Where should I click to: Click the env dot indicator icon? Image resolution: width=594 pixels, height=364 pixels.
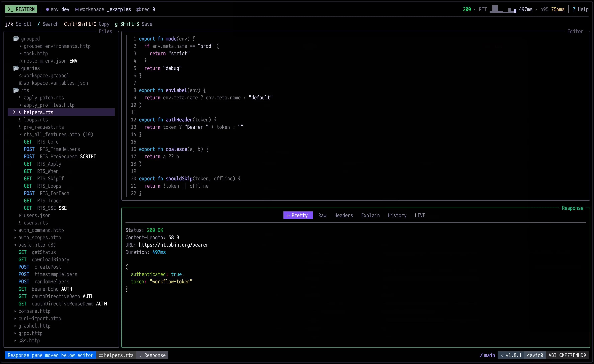coord(48,9)
